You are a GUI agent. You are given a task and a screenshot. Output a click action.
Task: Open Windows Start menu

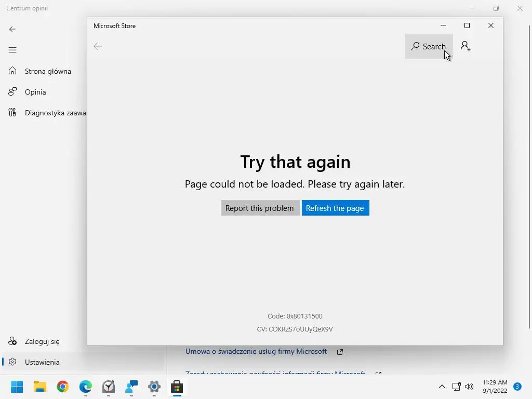(17, 387)
